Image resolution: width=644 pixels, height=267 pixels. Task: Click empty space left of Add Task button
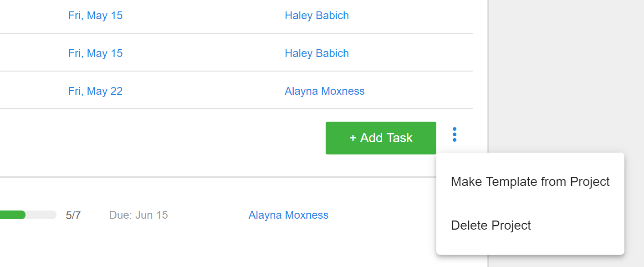click(x=159, y=138)
